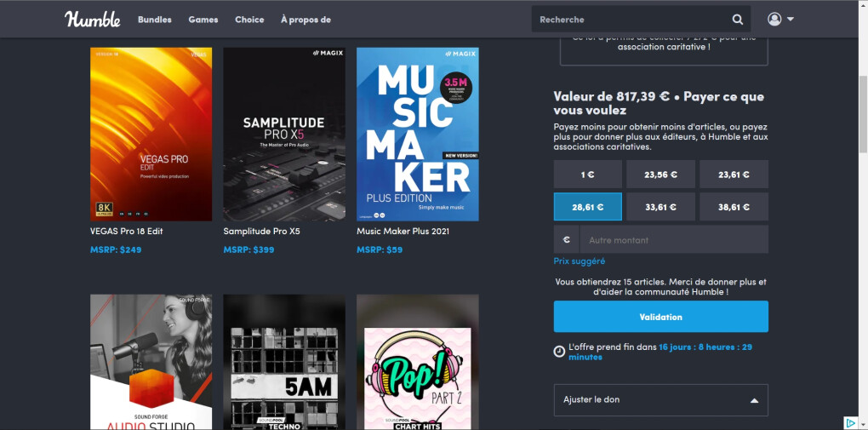868x430 pixels.
Task: Open the À propos de menu
Action: (306, 20)
